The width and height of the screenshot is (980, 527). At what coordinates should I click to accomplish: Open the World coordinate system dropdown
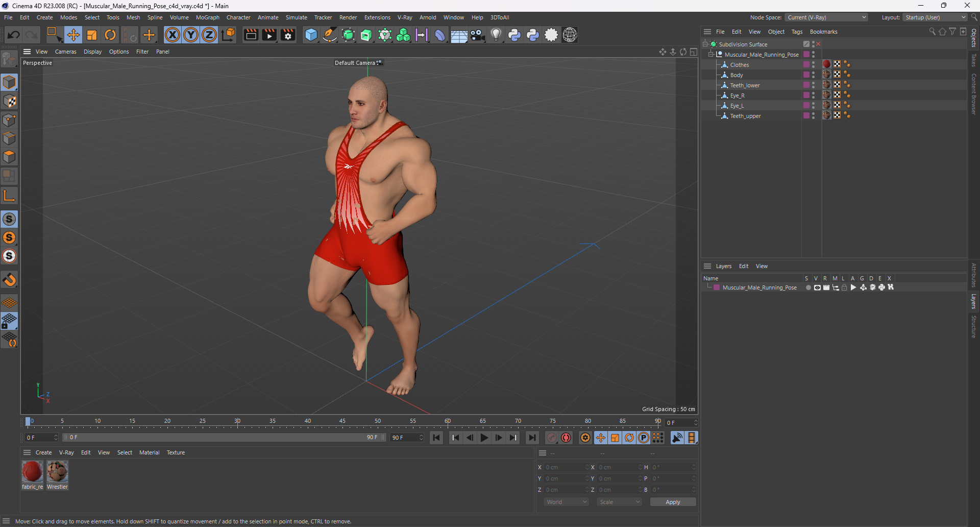566,502
